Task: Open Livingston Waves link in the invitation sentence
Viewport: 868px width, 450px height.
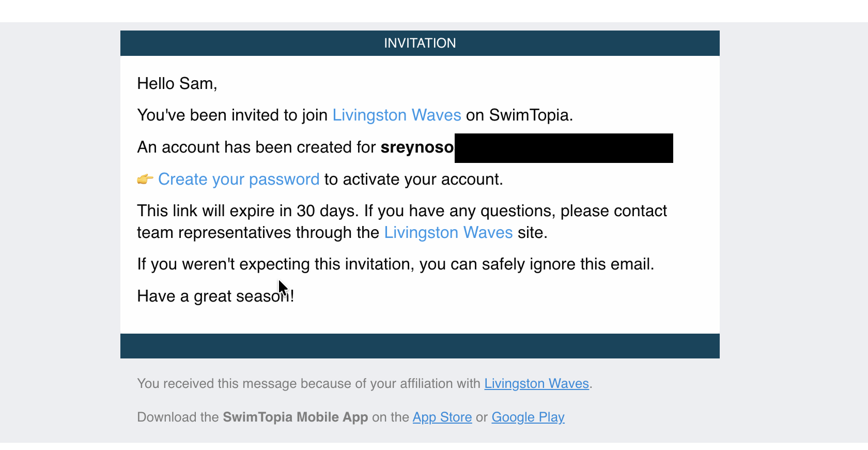Action: click(x=397, y=115)
